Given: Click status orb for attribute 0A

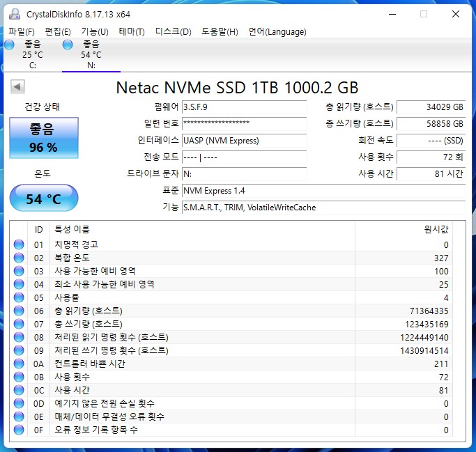Looking at the screenshot, I should 19,364.
